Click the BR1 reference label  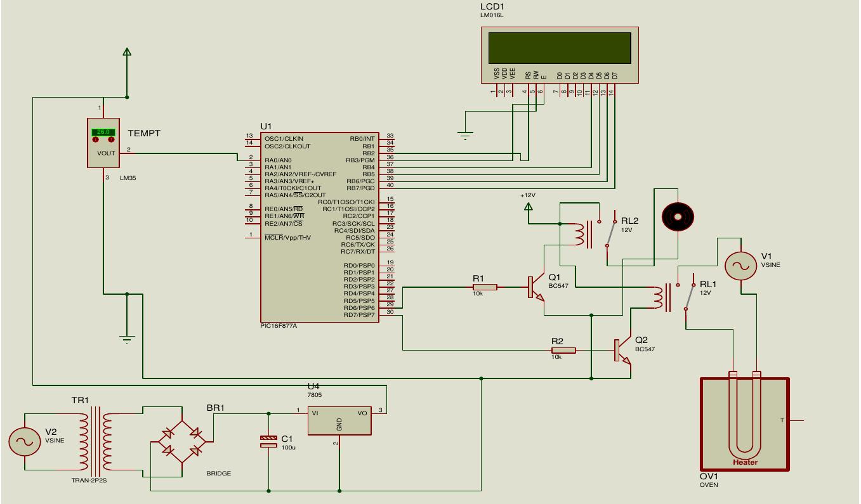coord(215,408)
